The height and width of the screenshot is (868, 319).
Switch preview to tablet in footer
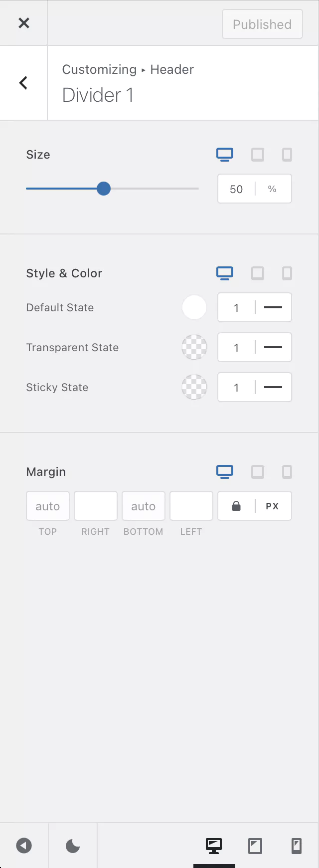(x=255, y=846)
